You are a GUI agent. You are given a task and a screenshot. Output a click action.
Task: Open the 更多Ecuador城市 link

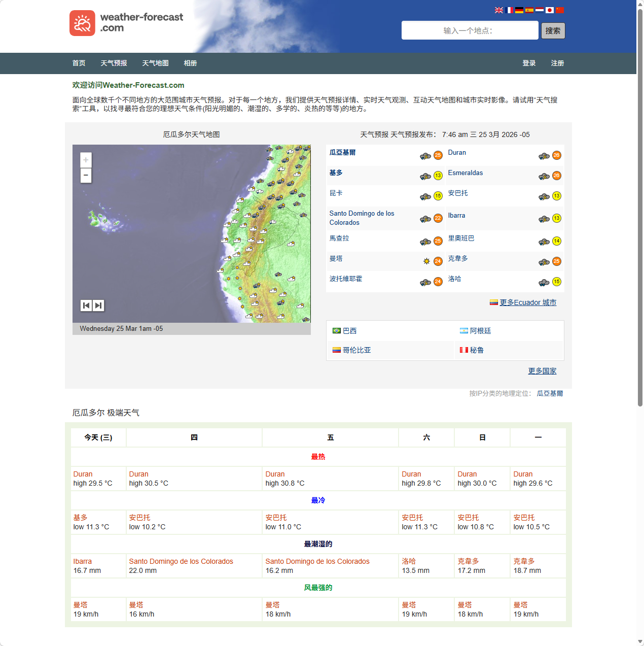(x=528, y=302)
